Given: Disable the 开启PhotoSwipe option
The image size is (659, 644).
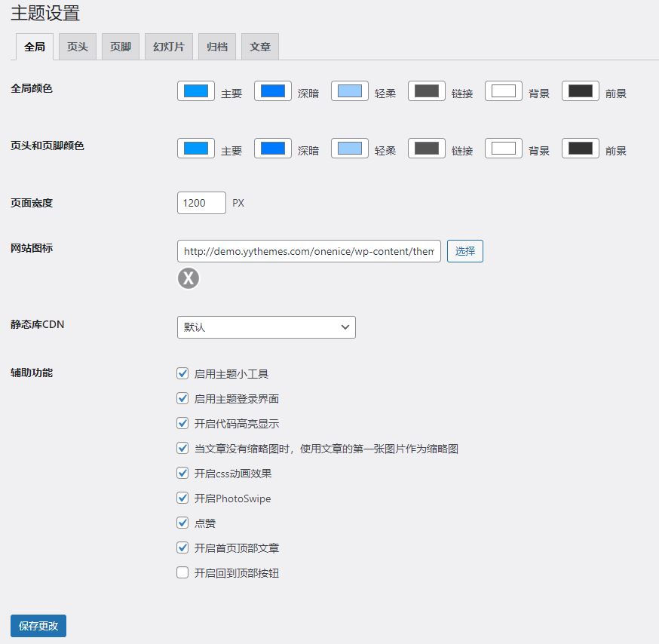Looking at the screenshot, I should coord(182,497).
